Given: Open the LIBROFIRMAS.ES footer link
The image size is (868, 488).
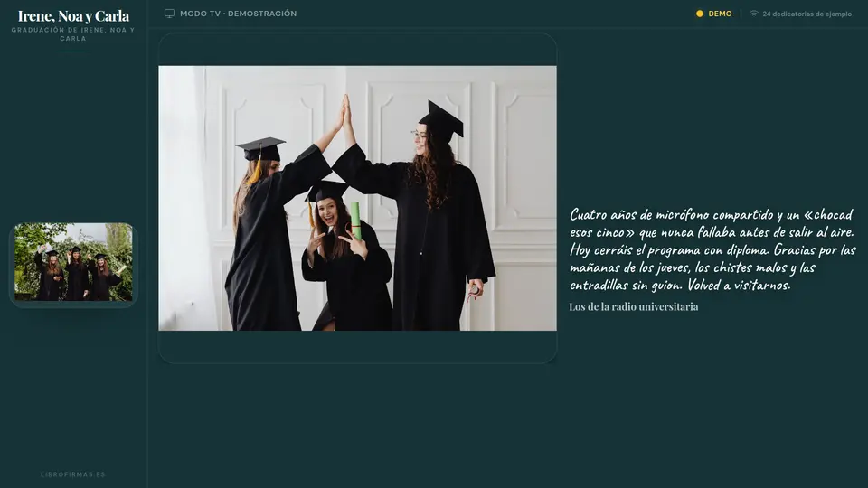Looking at the screenshot, I should 73,474.
